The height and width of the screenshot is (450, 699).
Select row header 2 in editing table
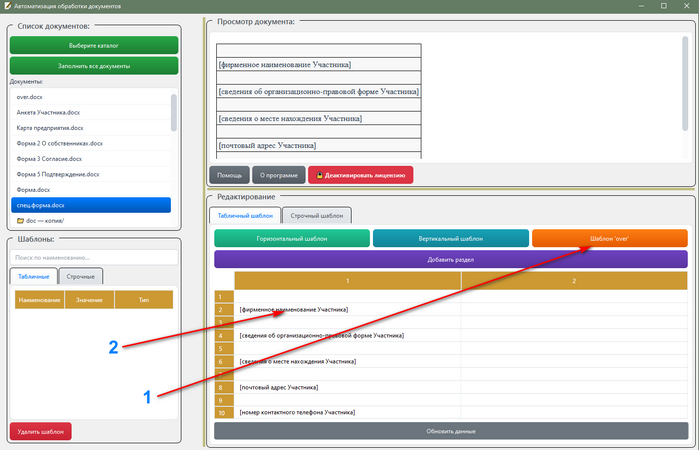tap(224, 309)
